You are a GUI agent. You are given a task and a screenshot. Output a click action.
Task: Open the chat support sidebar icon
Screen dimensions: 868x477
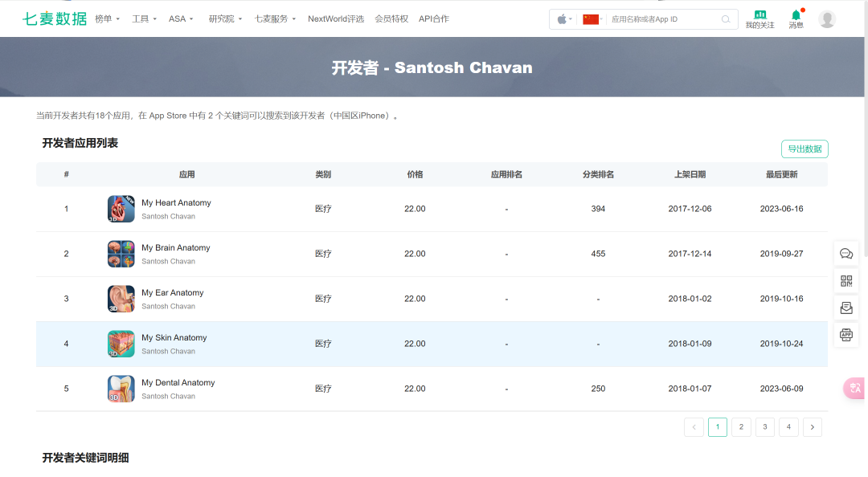846,254
